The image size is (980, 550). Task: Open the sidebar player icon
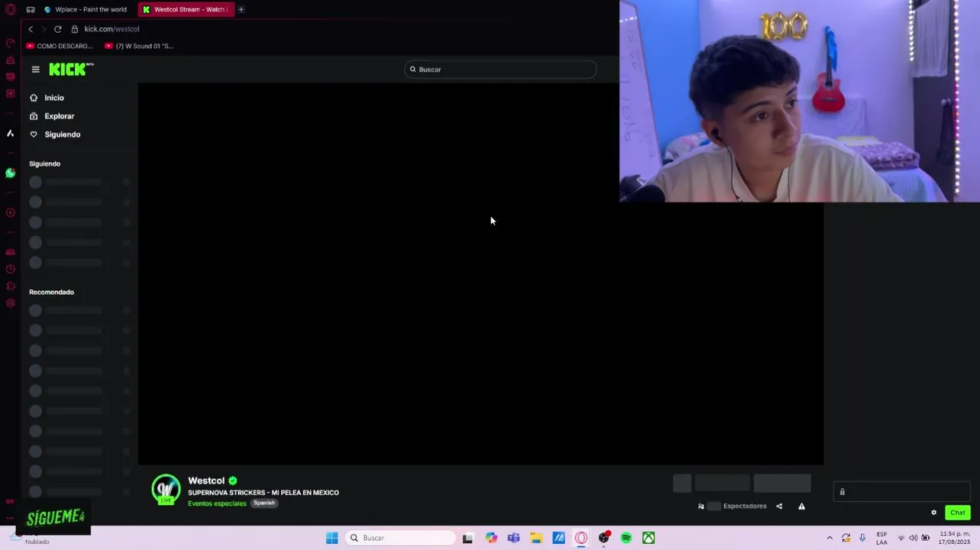10,213
